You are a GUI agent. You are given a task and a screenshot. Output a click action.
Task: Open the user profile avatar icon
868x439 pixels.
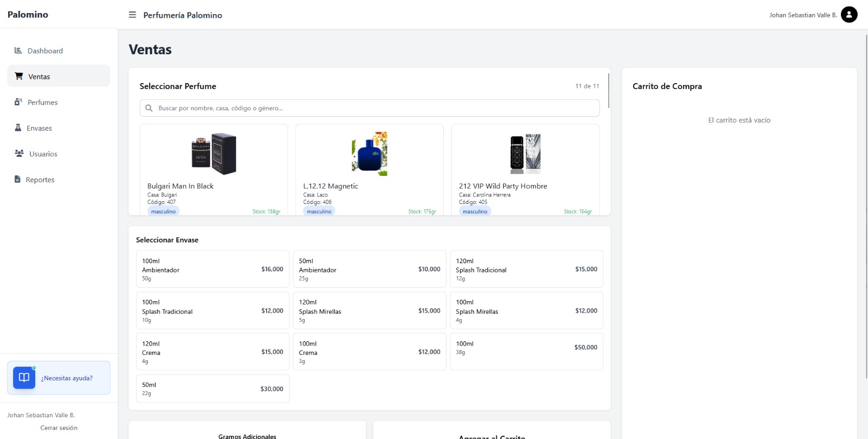click(x=849, y=15)
